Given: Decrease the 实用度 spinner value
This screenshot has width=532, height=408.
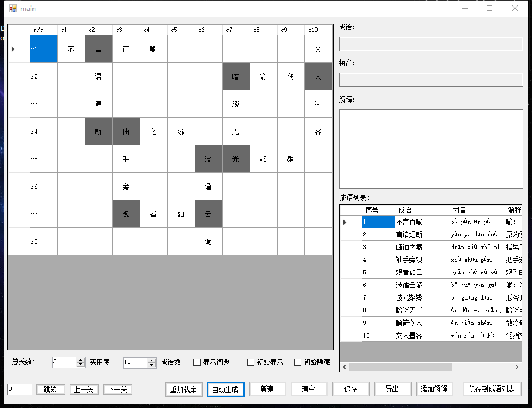Looking at the screenshot, I should (x=152, y=365).
